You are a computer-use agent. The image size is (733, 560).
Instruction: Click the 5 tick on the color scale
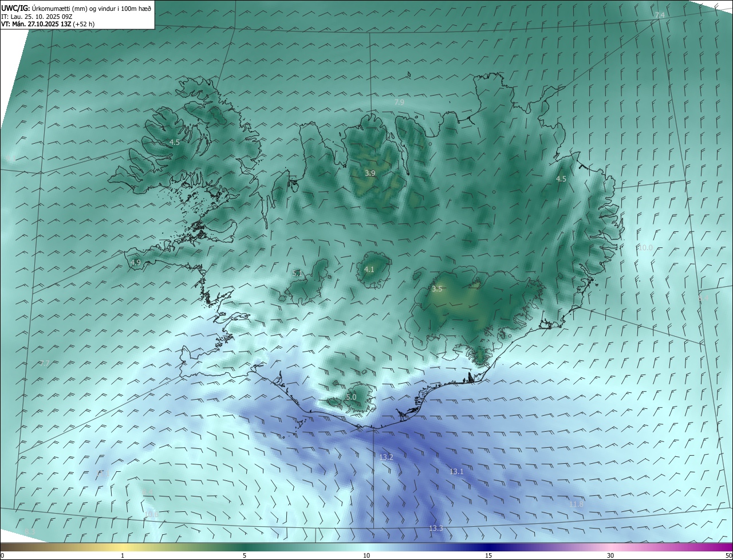[x=245, y=555]
